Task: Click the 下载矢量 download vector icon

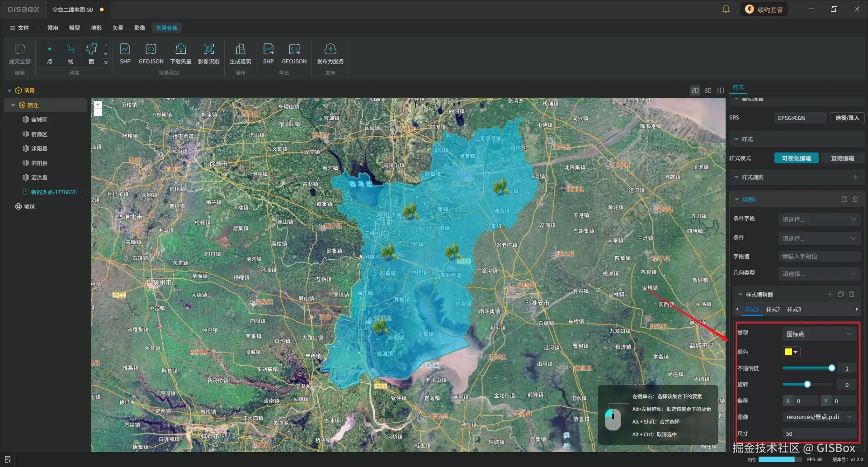Action: point(180,53)
